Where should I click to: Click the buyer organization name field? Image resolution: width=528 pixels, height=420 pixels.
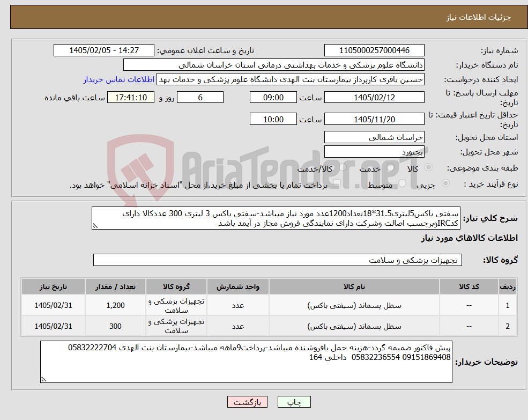click(x=273, y=65)
